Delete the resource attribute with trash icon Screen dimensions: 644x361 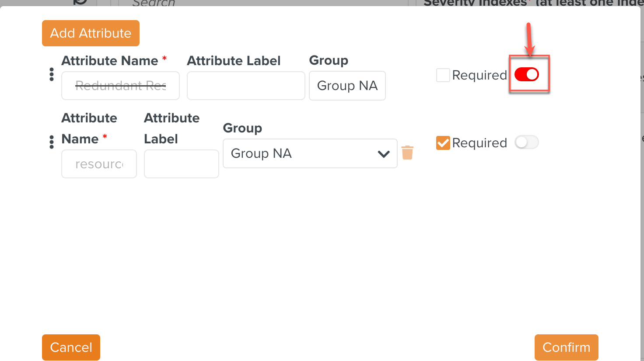click(407, 153)
